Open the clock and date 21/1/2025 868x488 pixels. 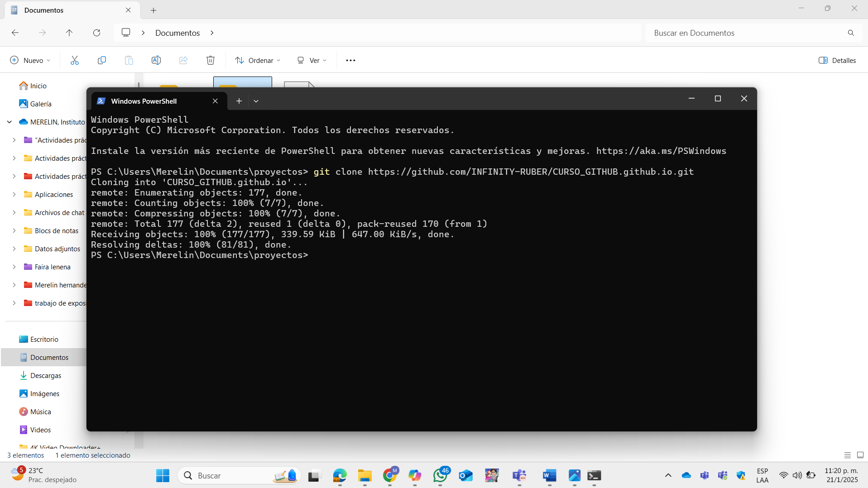841,475
